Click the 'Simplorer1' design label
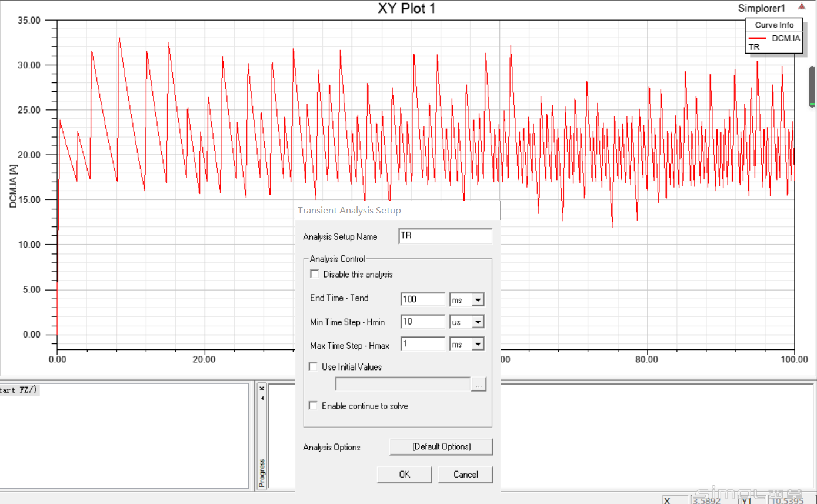The width and height of the screenshot is (817, 504). tap(762, 9)
